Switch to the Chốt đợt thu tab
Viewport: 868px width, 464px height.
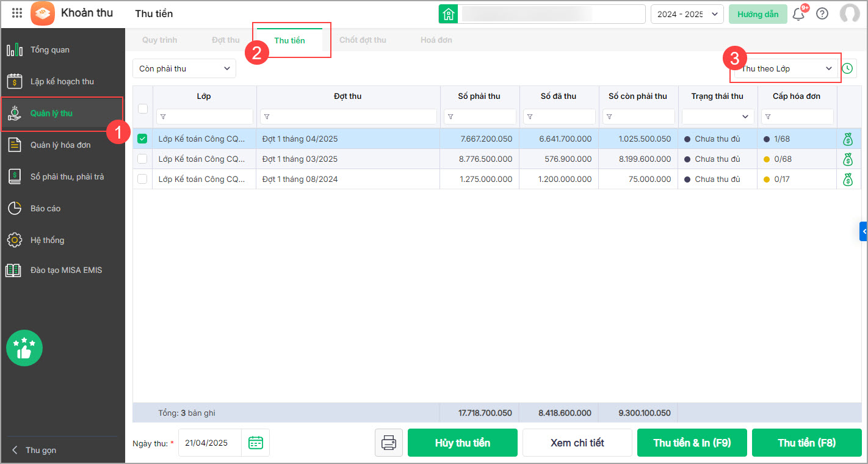(x=363, y=40)
